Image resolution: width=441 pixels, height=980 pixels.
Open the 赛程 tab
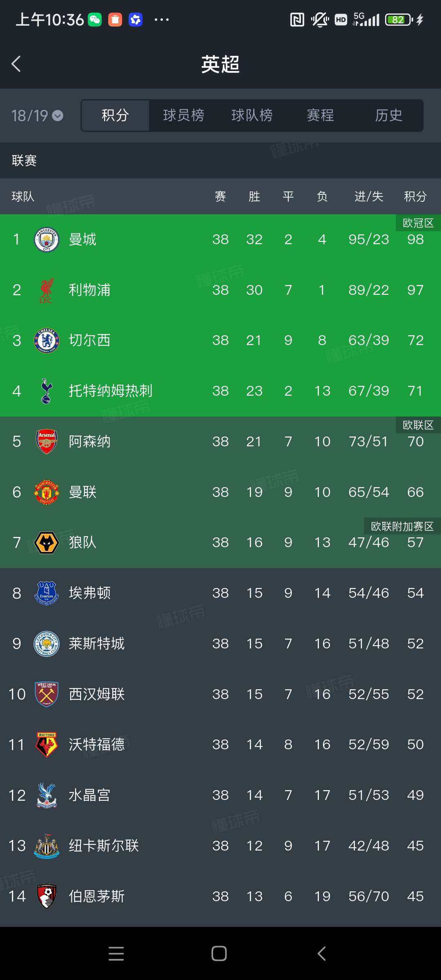(x=321, y=116)
